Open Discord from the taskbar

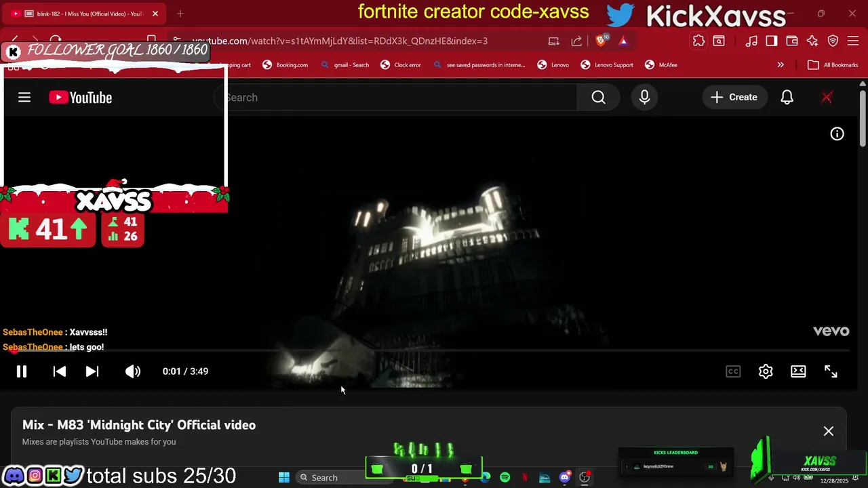click(x=565, y=478)
